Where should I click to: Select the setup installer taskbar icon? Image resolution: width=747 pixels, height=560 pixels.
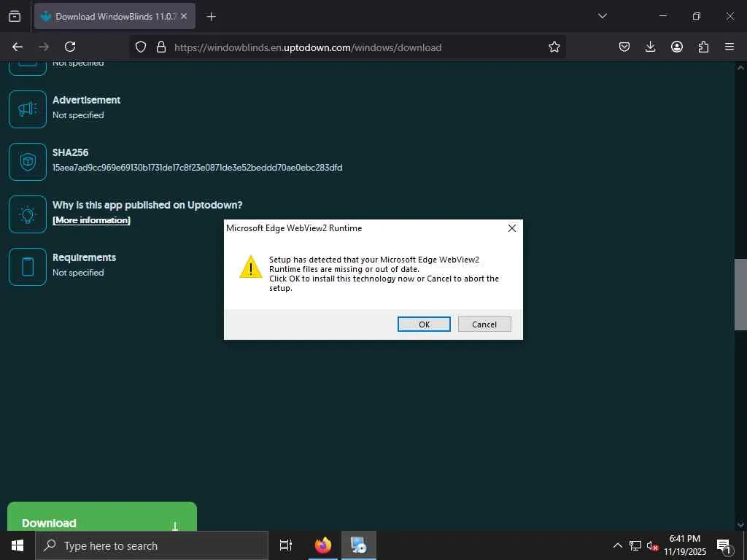pyautogui.click(x=358, y=545)
